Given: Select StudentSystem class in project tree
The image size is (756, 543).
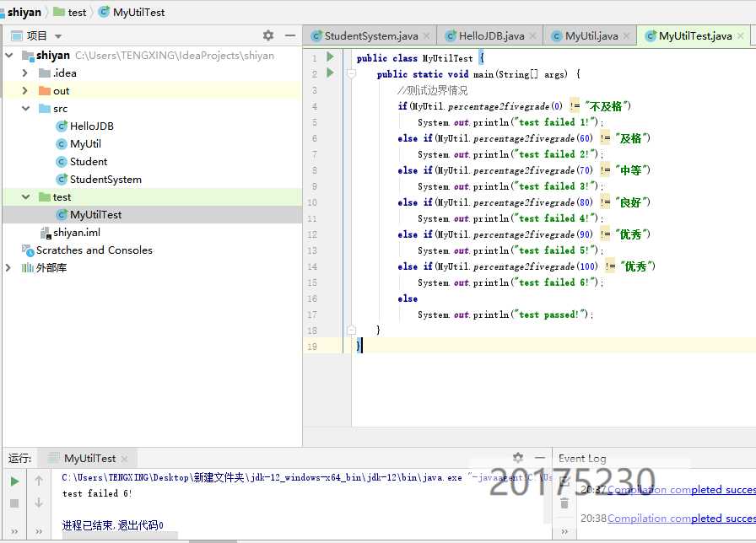Looking at the screenshot, I should point(105,180).
